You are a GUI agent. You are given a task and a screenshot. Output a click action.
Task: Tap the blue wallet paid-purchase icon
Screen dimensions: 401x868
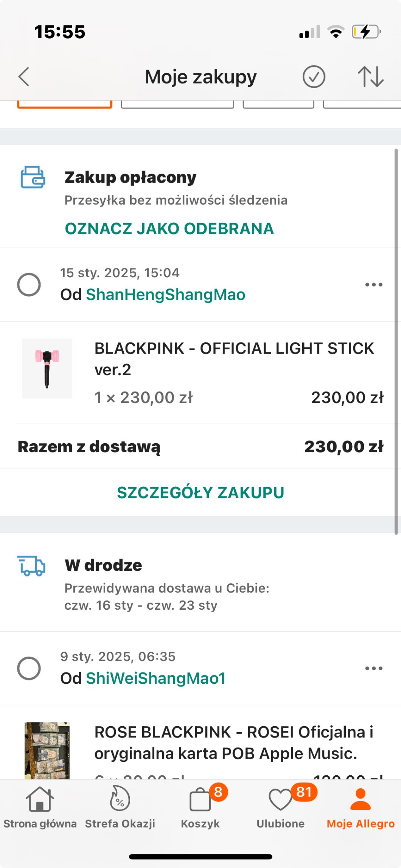click(x=33, y=177)
